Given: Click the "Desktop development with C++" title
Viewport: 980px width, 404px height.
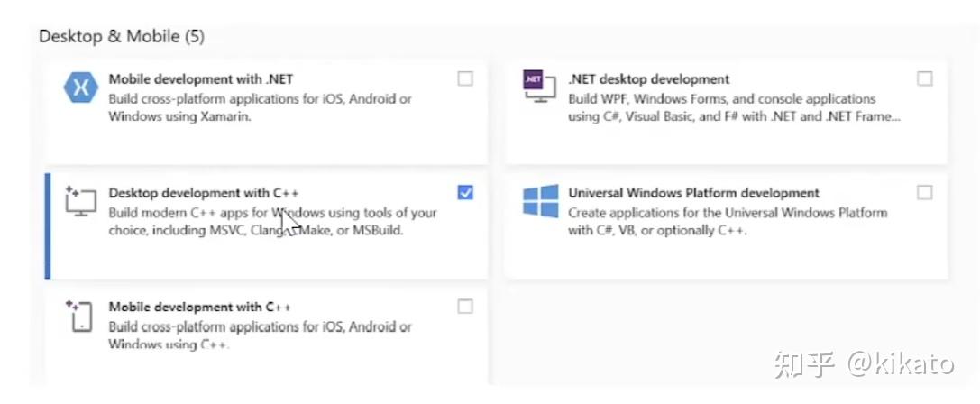Looking at the screenshot, I should 204,193.
